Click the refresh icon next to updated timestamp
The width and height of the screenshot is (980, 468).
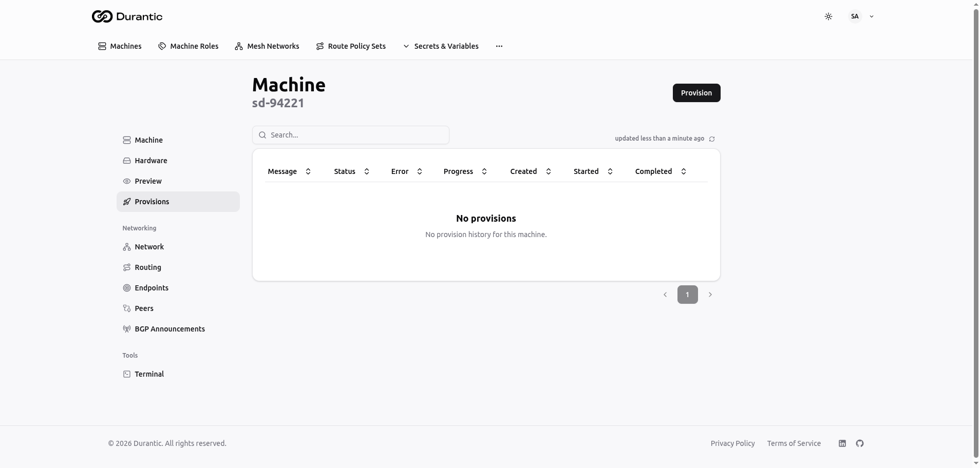click(712, 139)
